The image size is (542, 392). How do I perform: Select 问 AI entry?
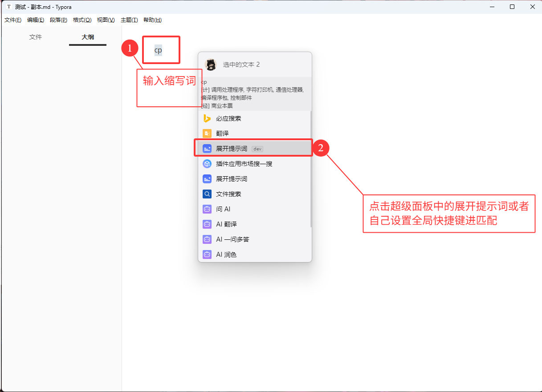click(x=254, y=209)
